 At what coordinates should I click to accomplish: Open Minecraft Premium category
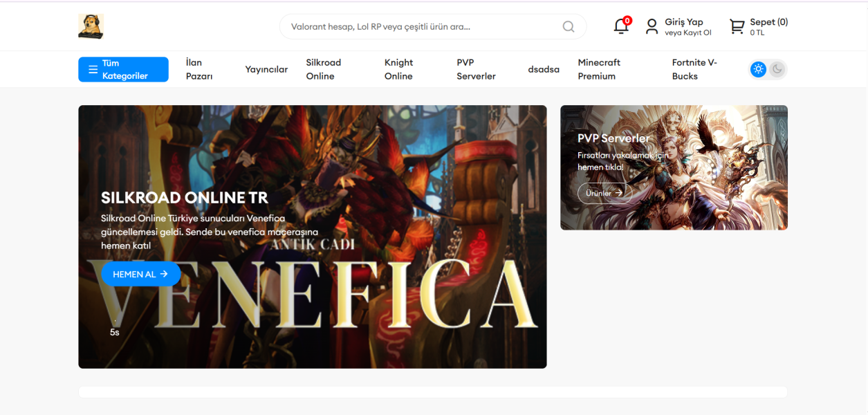[x=599, y=69]
